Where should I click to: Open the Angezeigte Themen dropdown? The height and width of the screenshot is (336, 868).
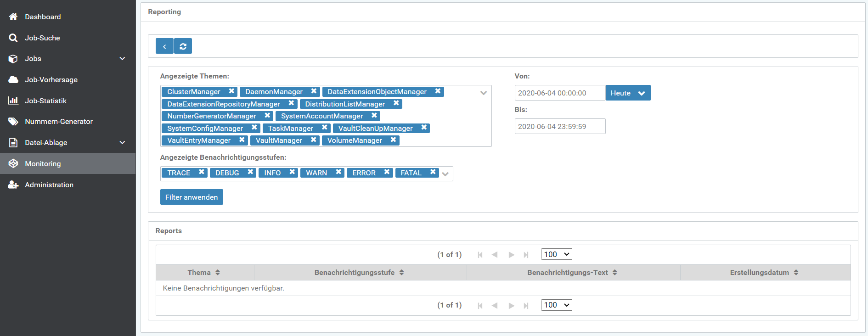point(483,93)
